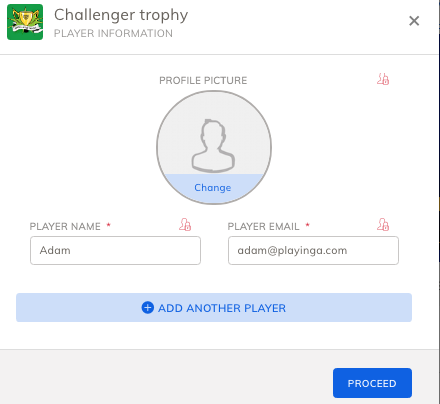The image size is (440, 404).
Task: Select the Change link on profile picture
Action: pos(213,188)
